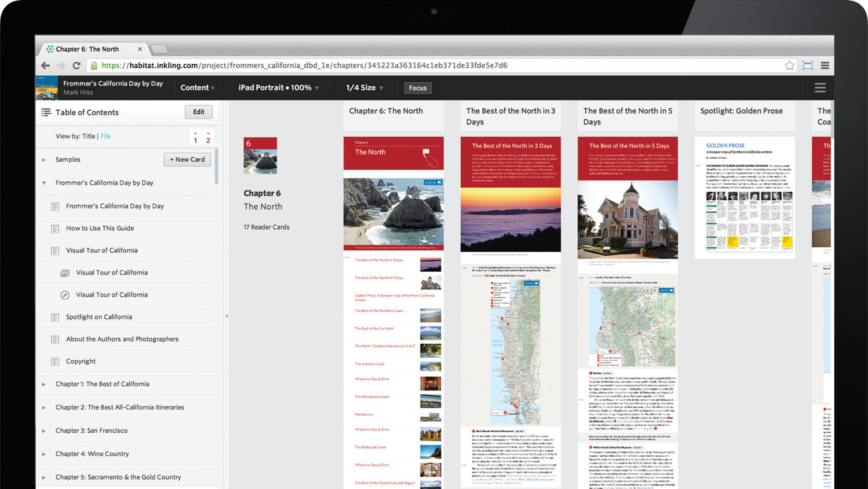The height and width of the screenshot is (489, 868).
Task: Expand Chapter 4: Wine Country
Action: click(x=44, y=454)
